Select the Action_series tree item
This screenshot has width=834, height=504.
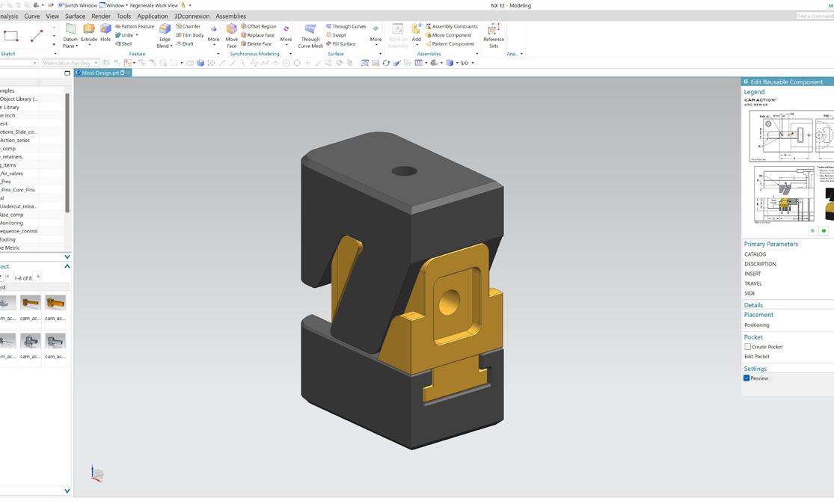(x=15, y=141)
